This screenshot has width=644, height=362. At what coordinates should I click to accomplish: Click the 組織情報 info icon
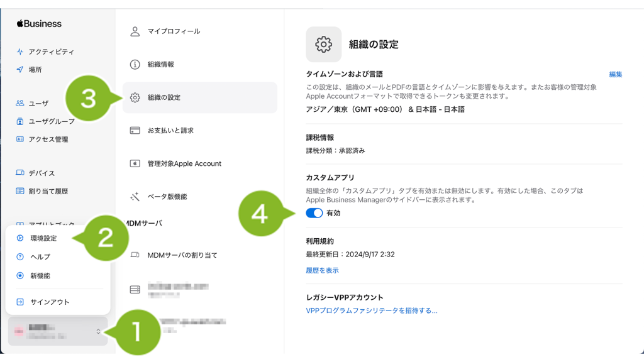coord(135,65)
